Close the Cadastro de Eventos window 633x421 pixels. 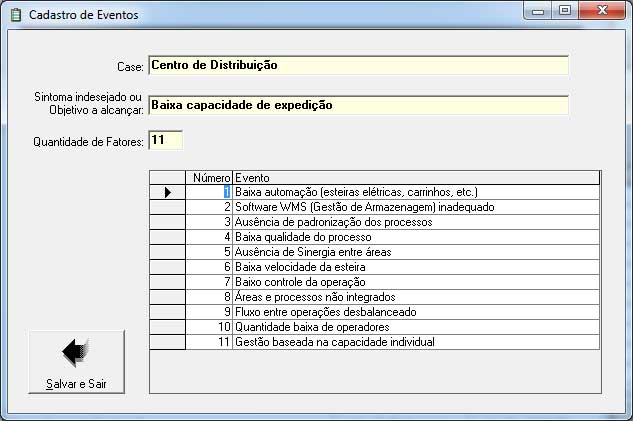(x=600, y=12)
